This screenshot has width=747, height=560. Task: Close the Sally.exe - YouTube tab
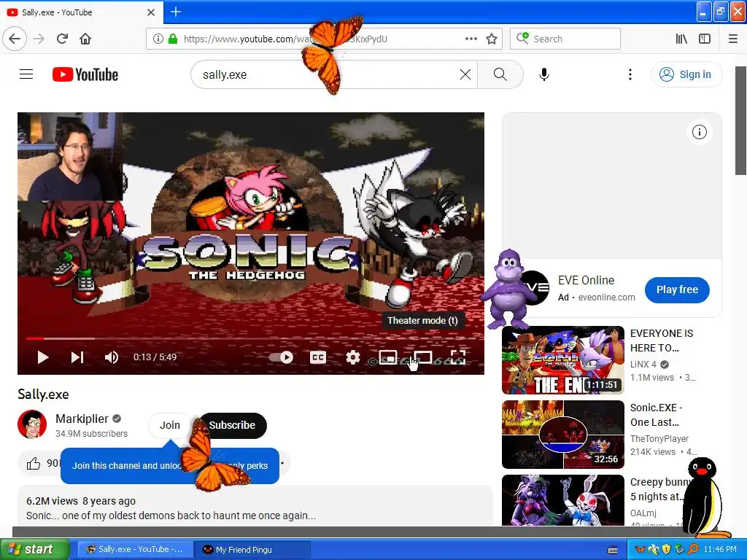(151, 12)
